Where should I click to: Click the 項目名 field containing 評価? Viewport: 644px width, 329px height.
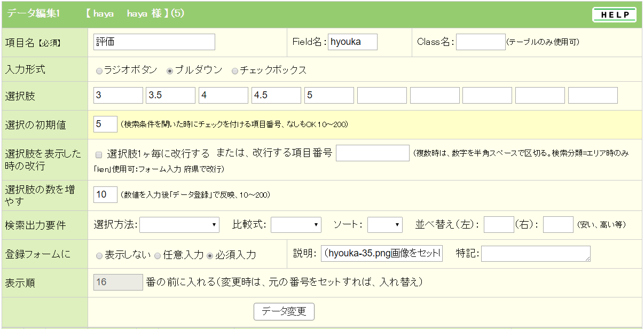(x=154, y=42)
